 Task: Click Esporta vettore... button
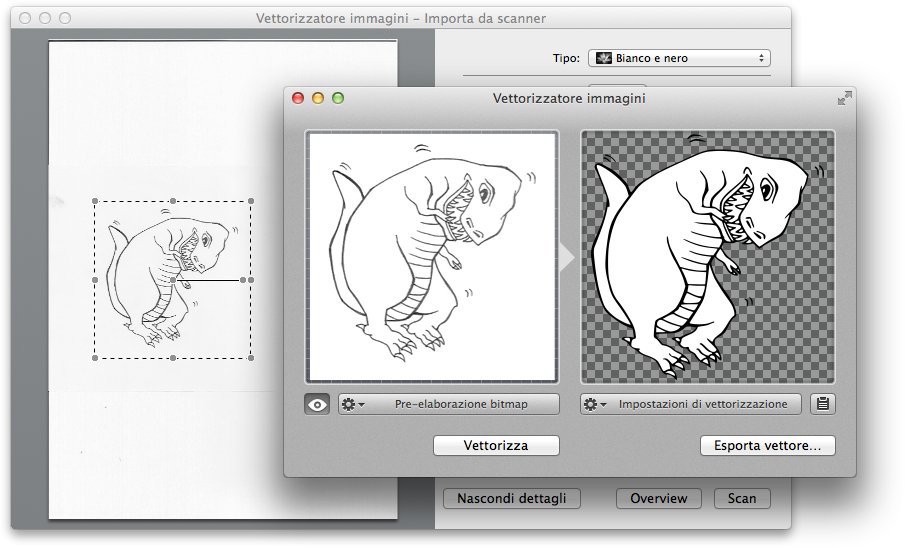pos(768,446)
